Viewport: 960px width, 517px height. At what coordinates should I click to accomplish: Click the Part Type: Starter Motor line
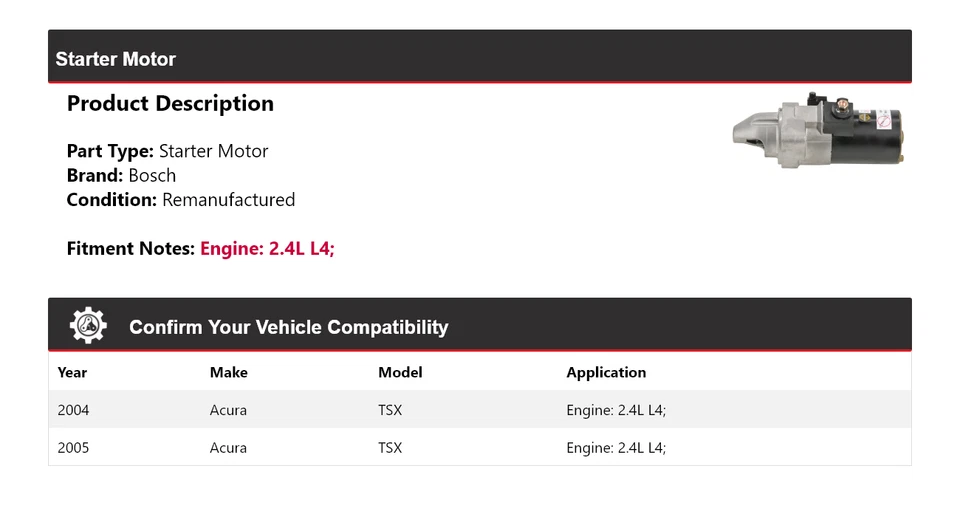[167, 152]
